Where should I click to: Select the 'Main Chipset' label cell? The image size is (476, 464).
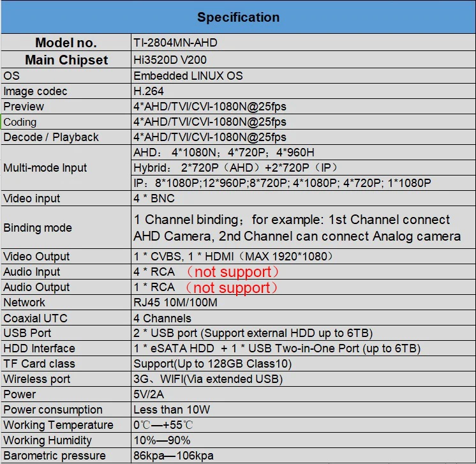point(66,60)
